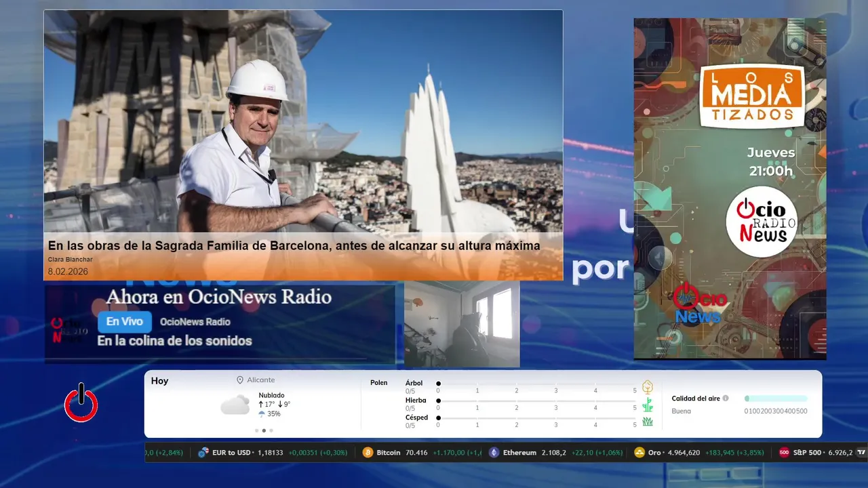Screen dimensions: 868x488
Task: Click the lawn (Césped) pollen icon
Action: (x=648, y=422)
